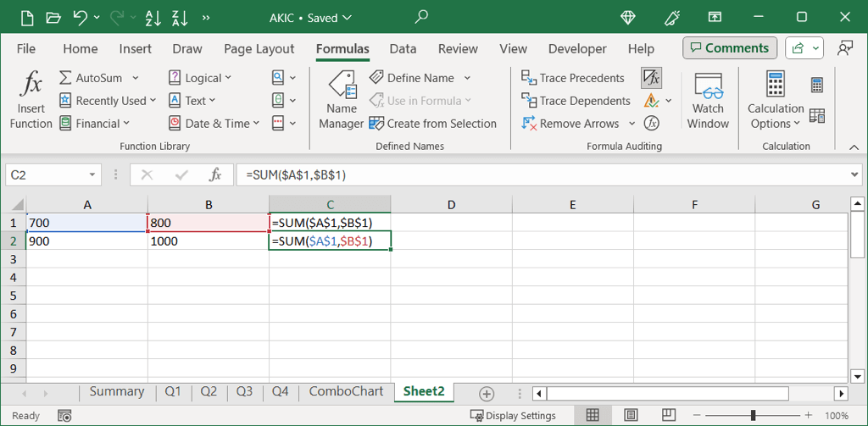
Task: Open the ComboChart sheet tab
Action: [346, 391]
